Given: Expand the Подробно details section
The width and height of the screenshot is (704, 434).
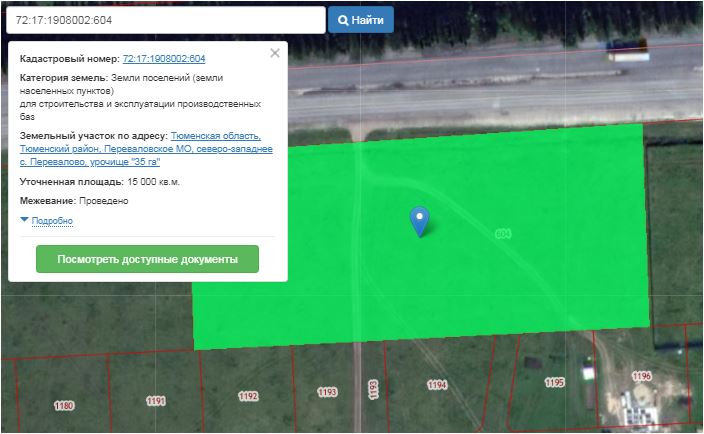Looking at the screenshot, I should coord(52,221).
